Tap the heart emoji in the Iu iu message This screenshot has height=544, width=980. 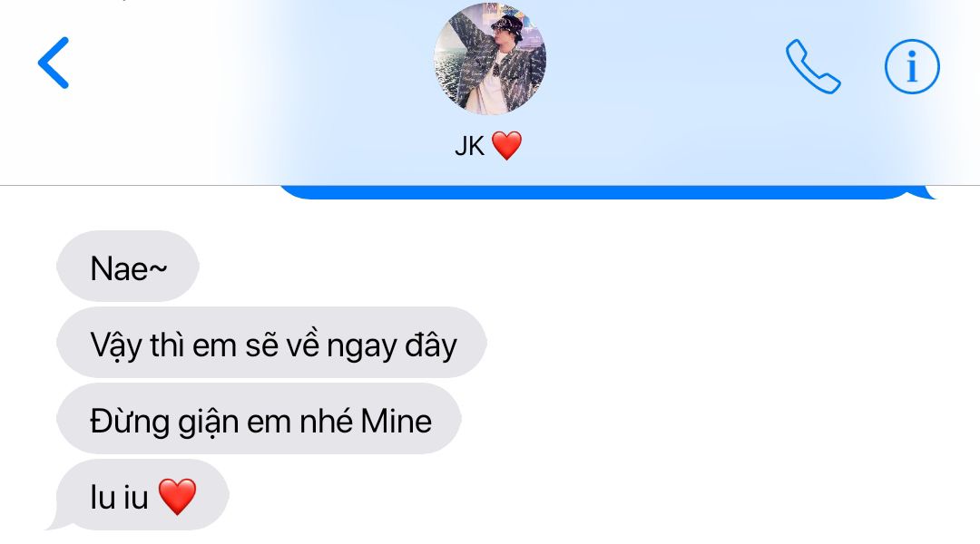coord(178,497)
